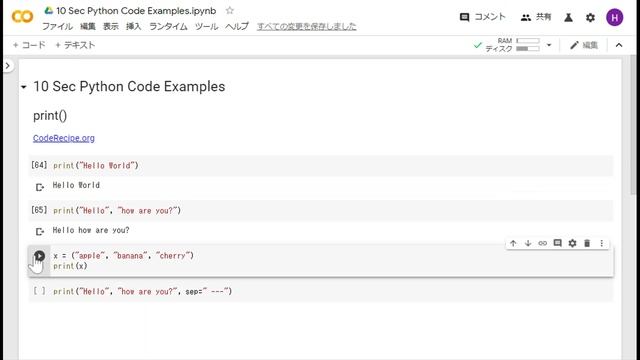Copy link to cell with link icon
This screenshot has width=640, height=360.
(x=542, y=243)
